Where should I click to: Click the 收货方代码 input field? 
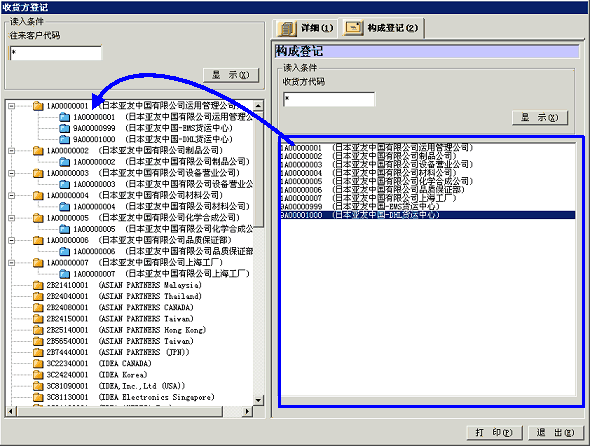pyautogui.click(x=329, y=99)
